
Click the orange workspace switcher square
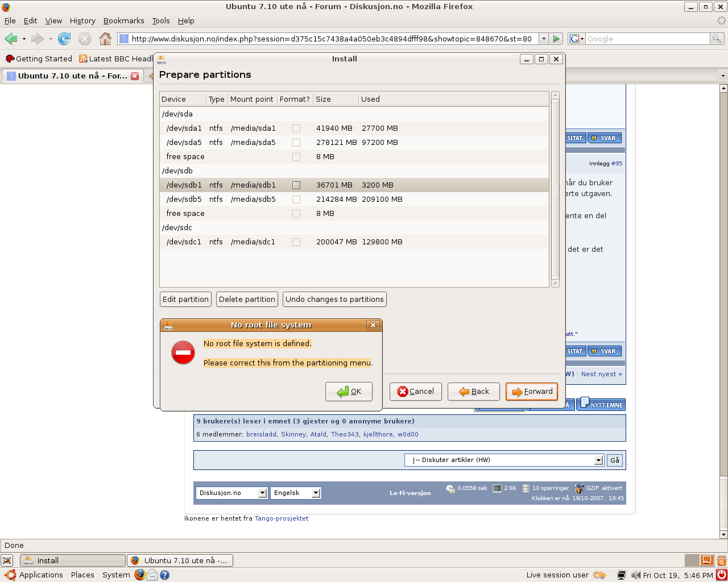coord(707,560)
